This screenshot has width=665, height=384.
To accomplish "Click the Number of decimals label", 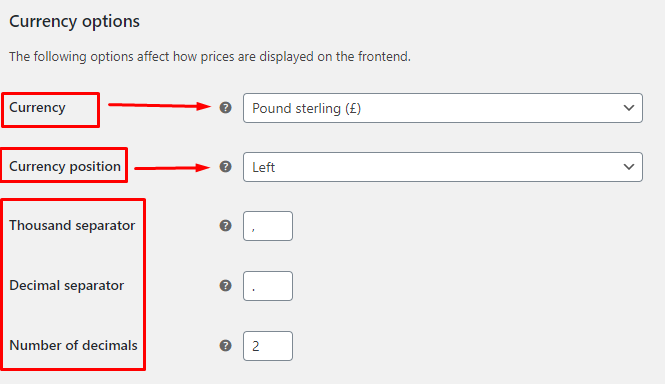I will click(73, 345).
